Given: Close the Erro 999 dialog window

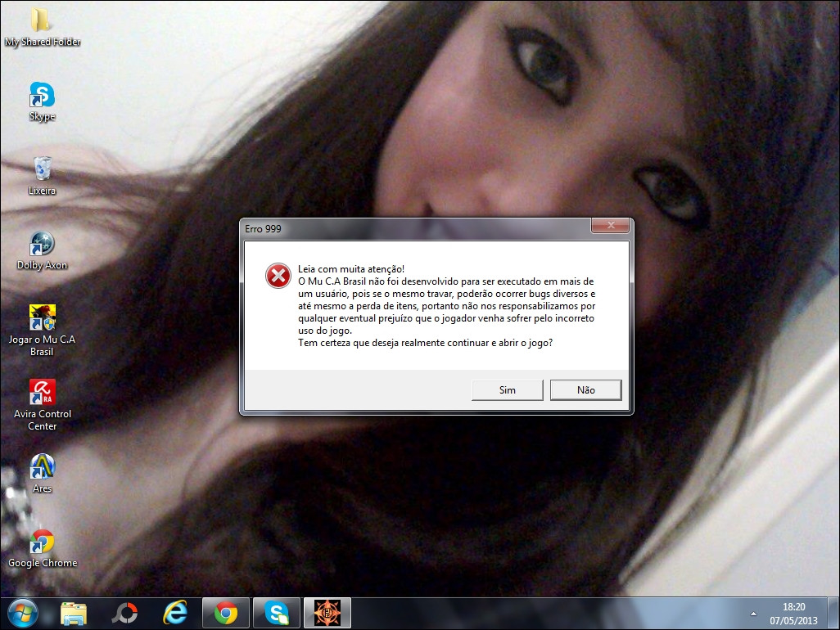Looking at the screenshot, I should coord(610,227).
